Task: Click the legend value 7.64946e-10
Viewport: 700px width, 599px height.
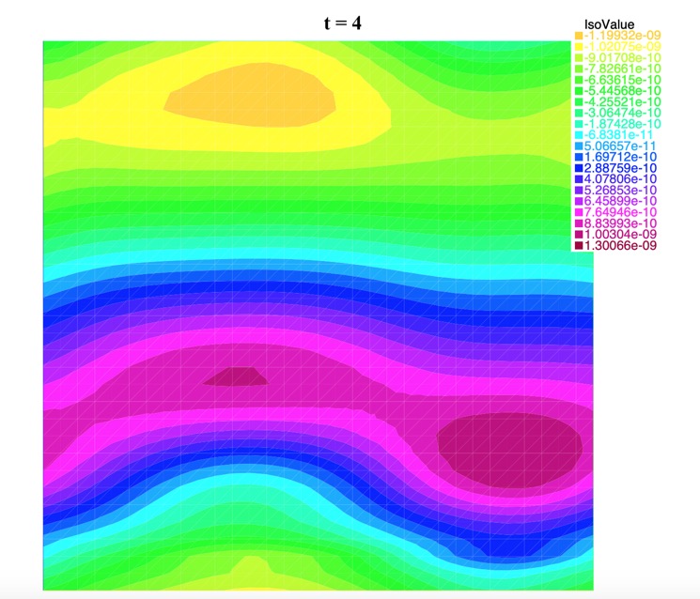Action: [x=620, y=212]
